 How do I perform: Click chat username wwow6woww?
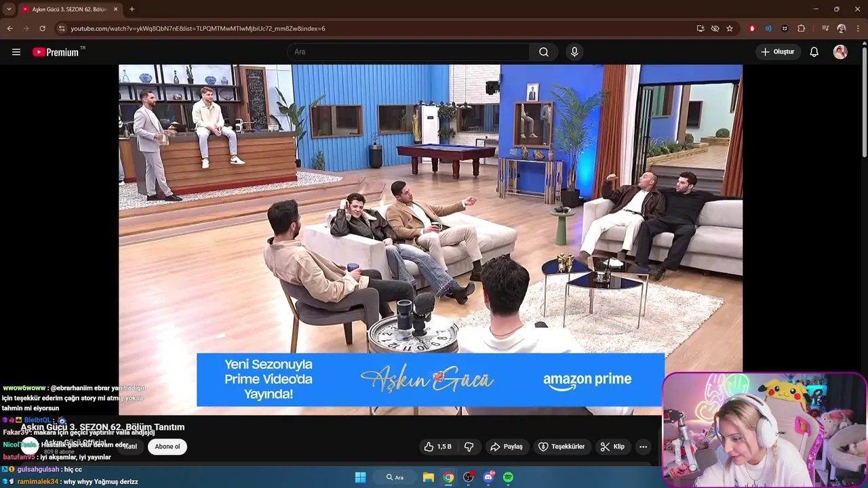[24, 388]
